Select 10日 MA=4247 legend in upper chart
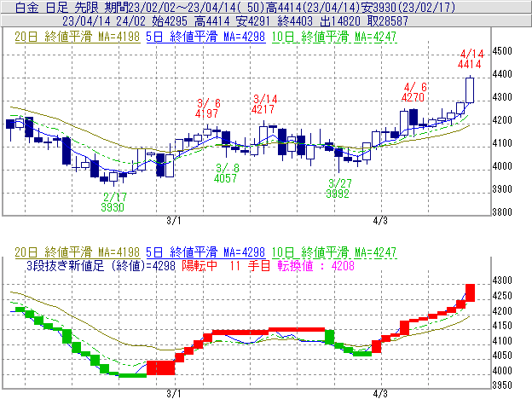 (x=334, y=37)
